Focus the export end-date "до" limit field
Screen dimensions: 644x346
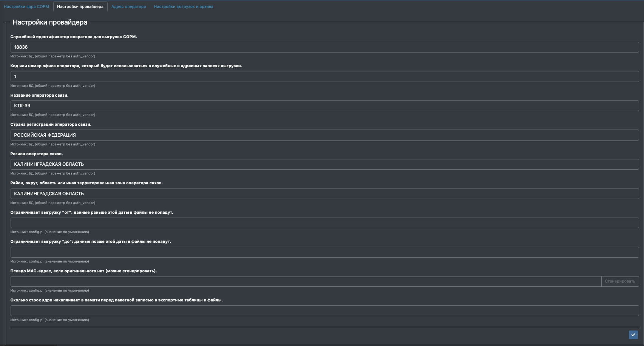click(x=324, y=252)
